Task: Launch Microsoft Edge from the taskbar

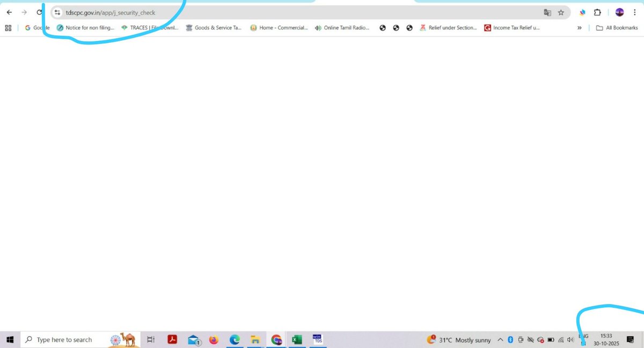Action: 235,339
